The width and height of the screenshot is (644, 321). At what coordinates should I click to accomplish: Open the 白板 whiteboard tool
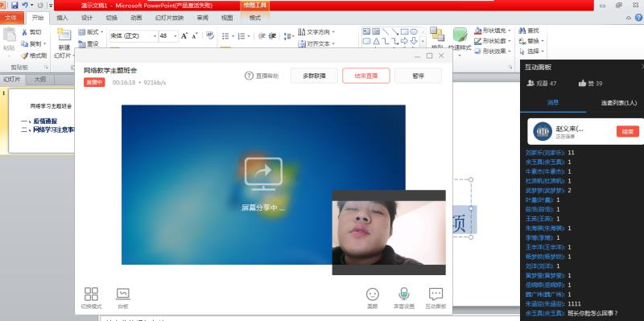pyautogui.click(x=123, y=294)
